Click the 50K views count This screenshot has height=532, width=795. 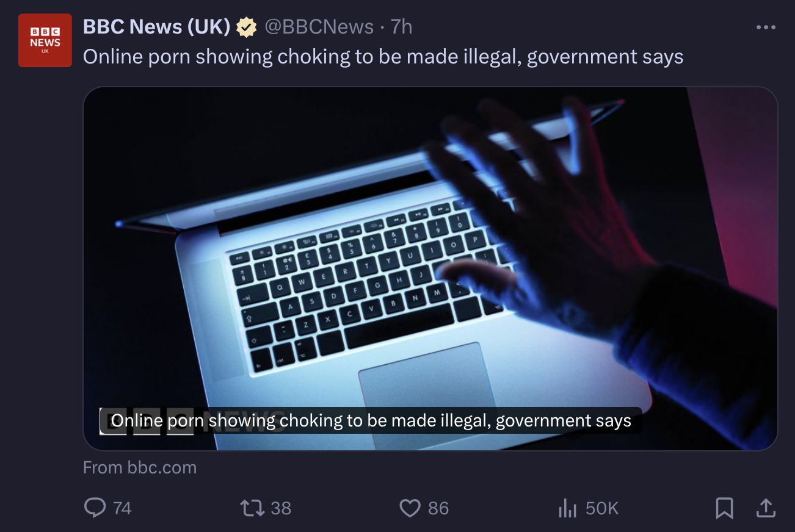601,508
